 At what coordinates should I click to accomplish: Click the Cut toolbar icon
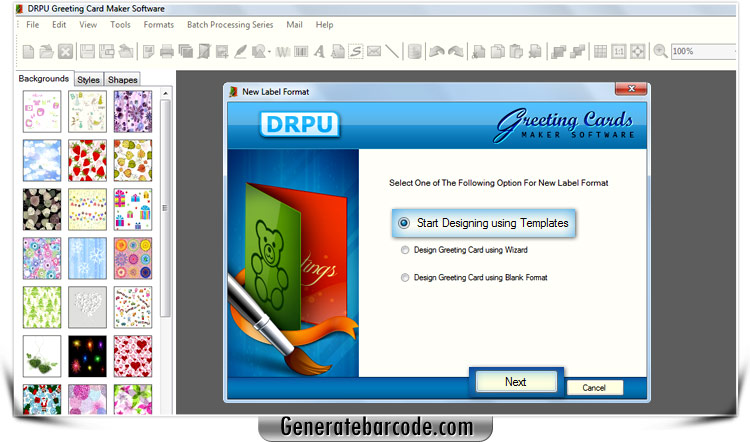coord(479,51)
